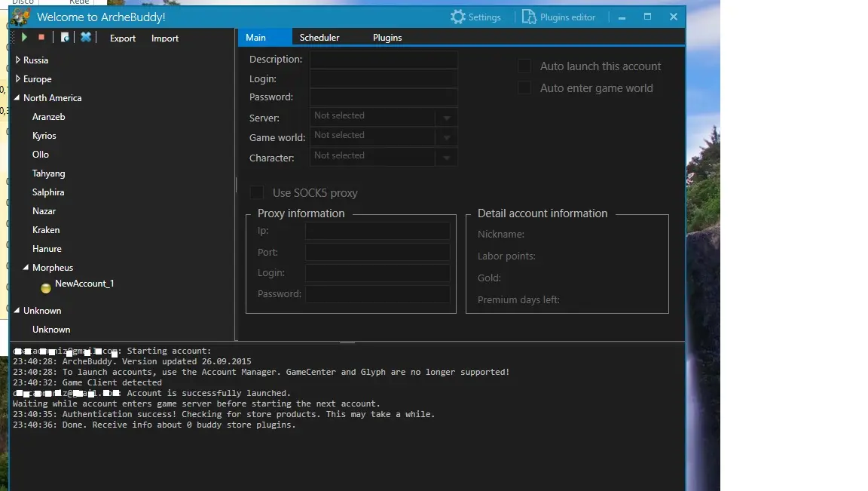Enable Auto launch this account checkbox
868x491 pixels.
pyautogui.click(x=524, y=66)
